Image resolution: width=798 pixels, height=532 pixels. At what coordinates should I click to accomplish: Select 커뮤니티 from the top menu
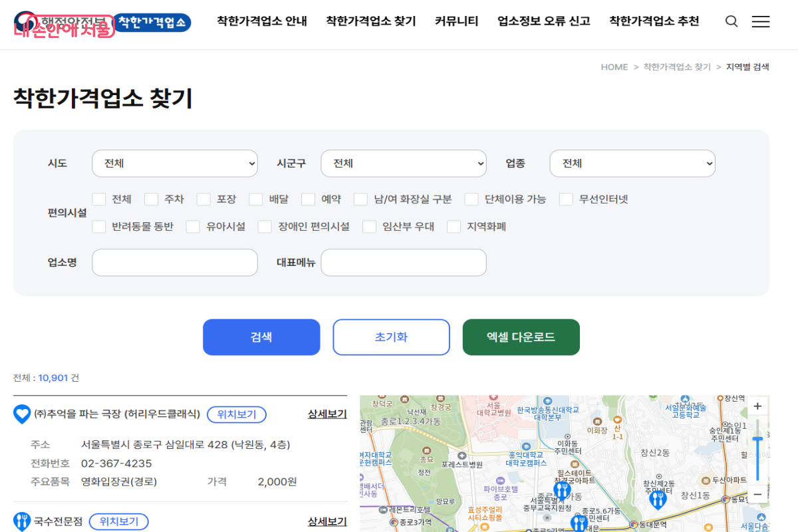pos(456,21)
